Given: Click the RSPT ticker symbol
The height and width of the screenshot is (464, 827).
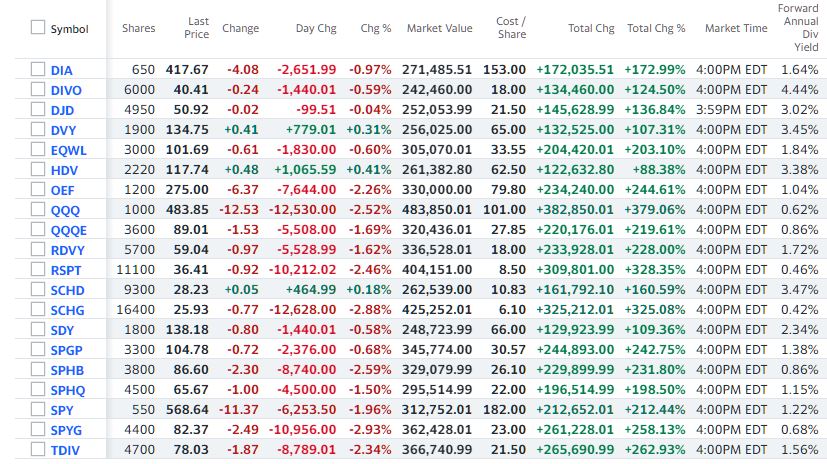Looking at the screenshot, I should click(67, 270).
